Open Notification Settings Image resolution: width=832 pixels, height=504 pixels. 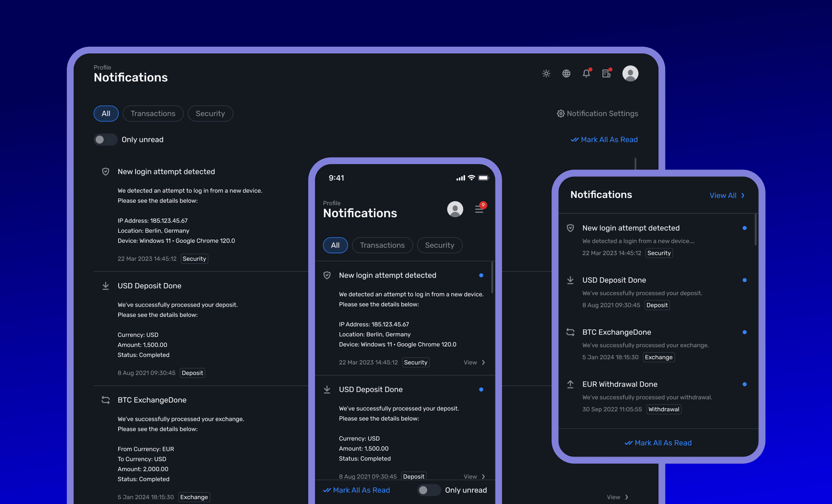pos(597,114)
